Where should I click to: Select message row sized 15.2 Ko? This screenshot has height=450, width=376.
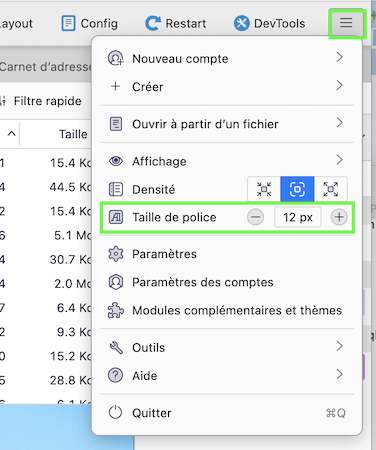point(46,356)
